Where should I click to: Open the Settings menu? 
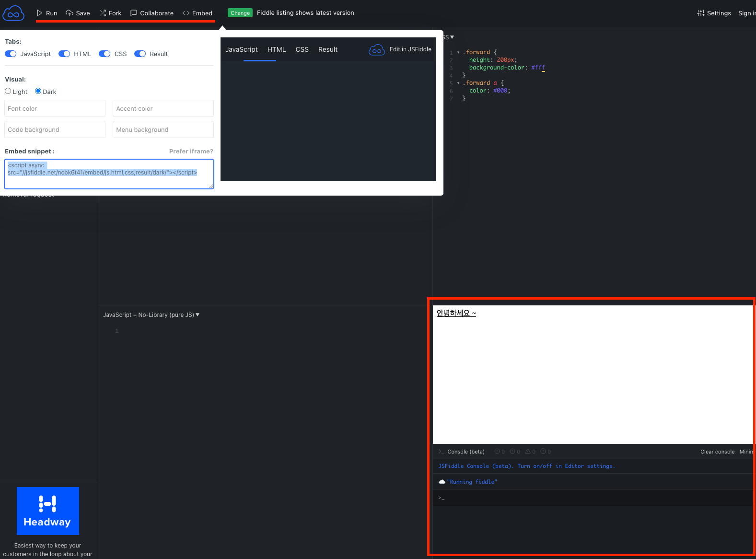714,13
